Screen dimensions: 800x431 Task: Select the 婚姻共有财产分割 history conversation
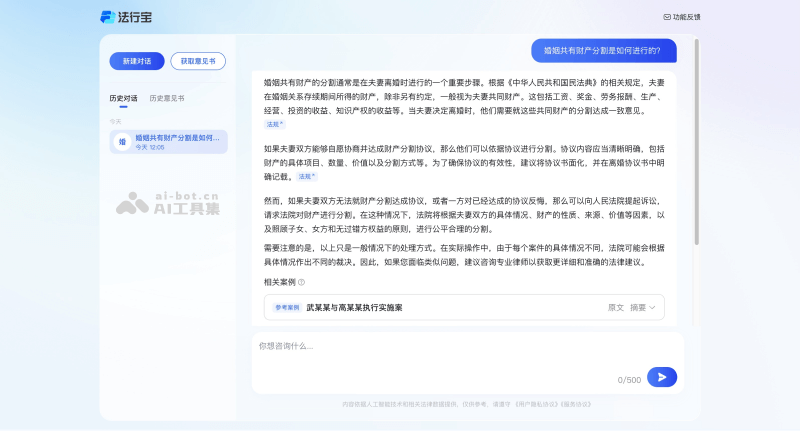pos(176,137)
